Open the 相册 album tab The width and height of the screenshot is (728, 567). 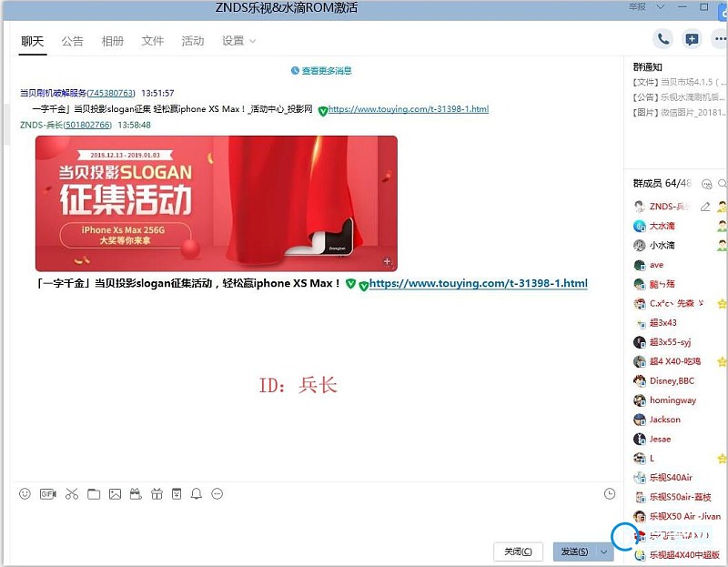click(x=112, y=41)
